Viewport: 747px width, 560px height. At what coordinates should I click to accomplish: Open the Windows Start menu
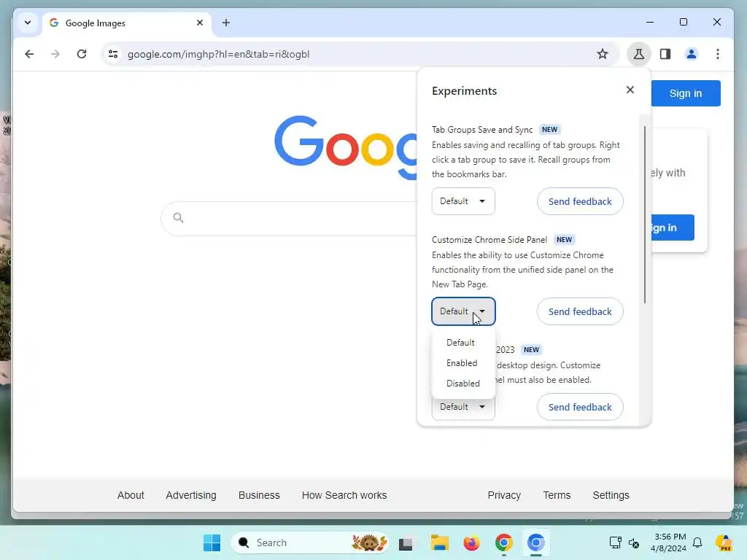pyautogui.click(x=212, y=542)
